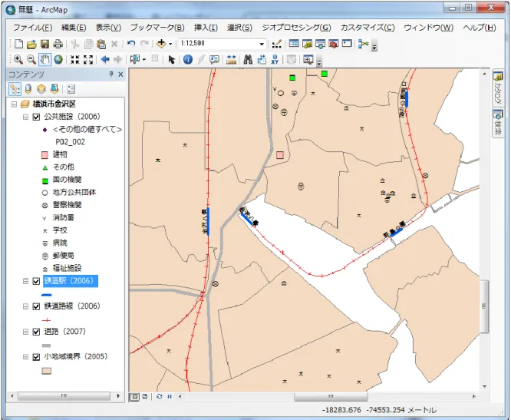Uncheck the 公共施設 (2006) layer
This screenshot has width=511, height=420.
click(36, 117)
